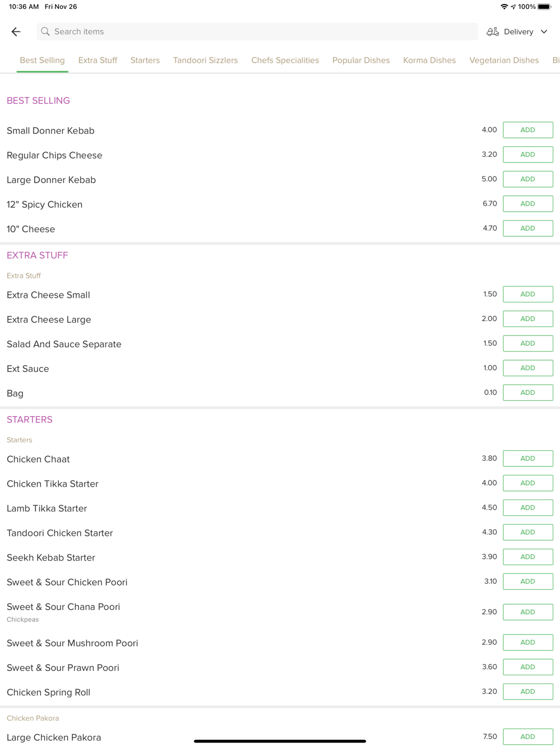Image resolution: width=560 pixels, height=747 pixels.
Task: Add a Bag to the order
Action: [x=528, y=393]
